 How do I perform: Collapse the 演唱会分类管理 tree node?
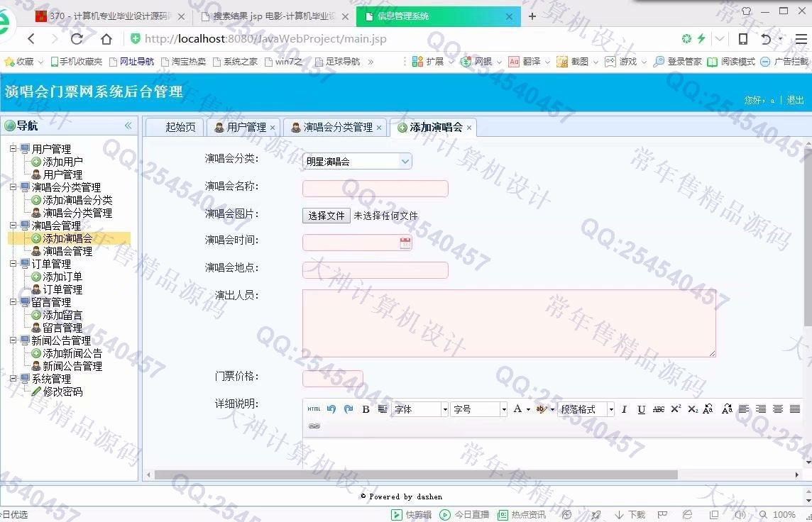tap(13, 187)
